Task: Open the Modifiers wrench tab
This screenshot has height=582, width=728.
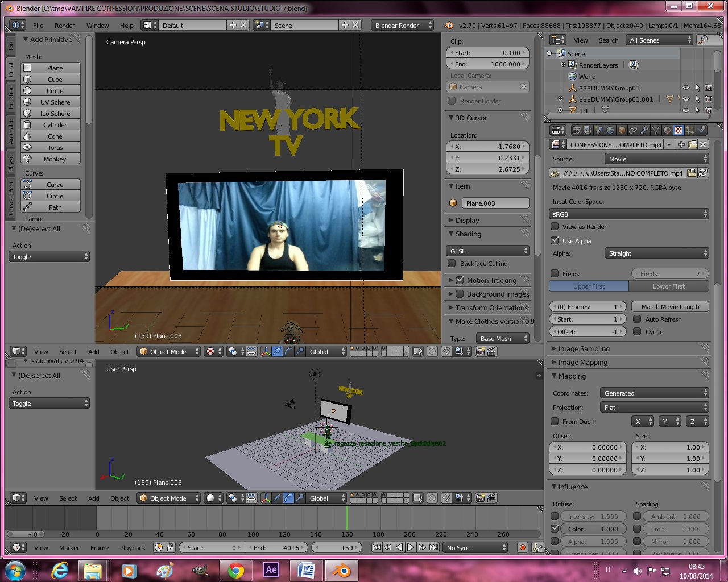Action: click(x=644, y=130)
